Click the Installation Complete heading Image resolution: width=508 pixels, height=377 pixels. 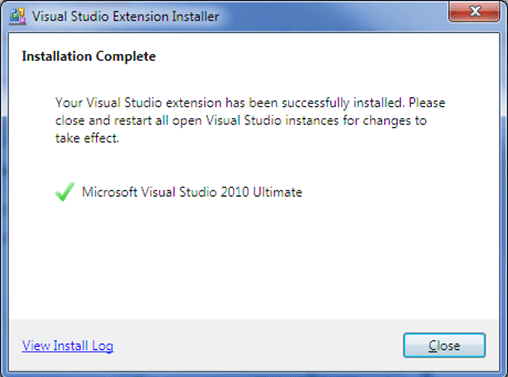coord(89,56)
